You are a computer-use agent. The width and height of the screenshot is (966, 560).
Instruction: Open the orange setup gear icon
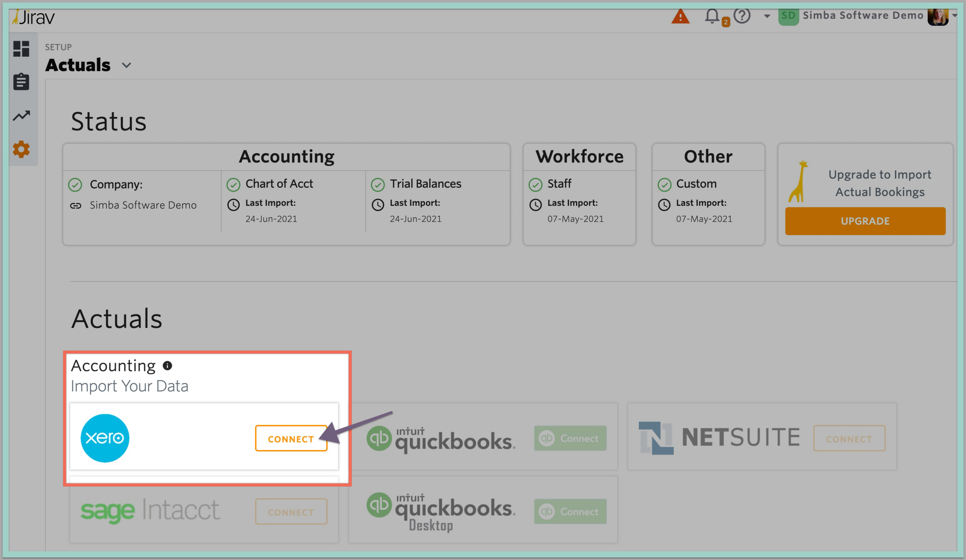coord(21,149)
